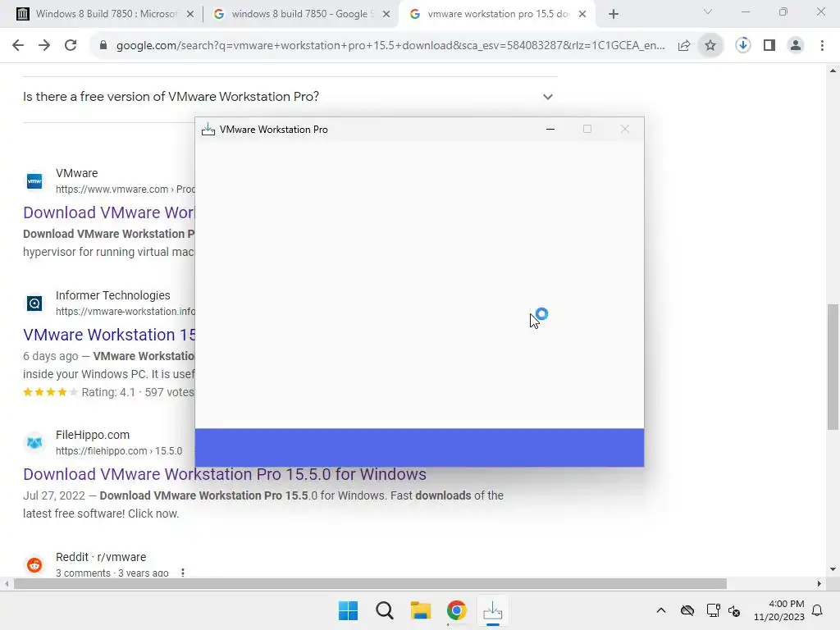Reload the Google search page

click(71, 46)
